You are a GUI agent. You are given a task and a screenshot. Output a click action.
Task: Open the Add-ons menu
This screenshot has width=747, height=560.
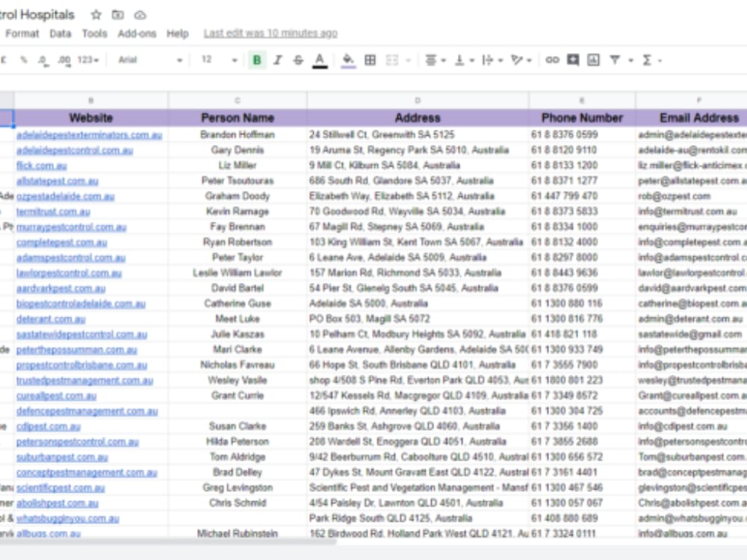tap(137, 34)
